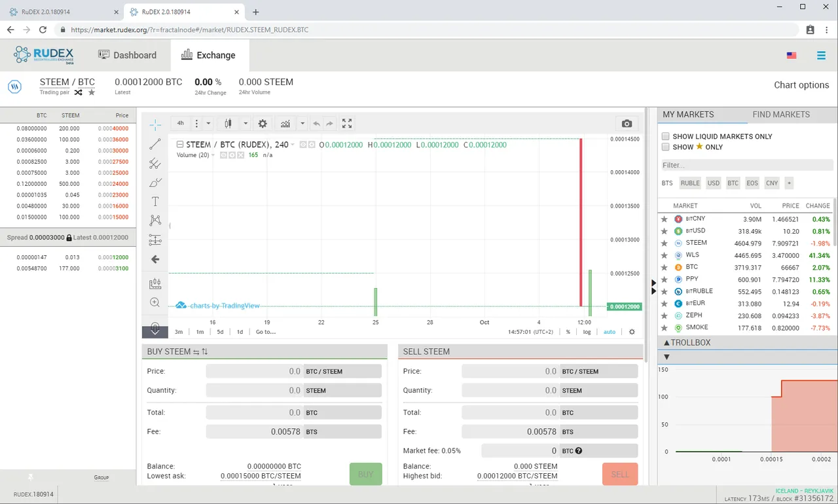This screenshot has height=504, width=838.
Task: Flip the STEEM / BTC trading pair
Action: [79, 92]
